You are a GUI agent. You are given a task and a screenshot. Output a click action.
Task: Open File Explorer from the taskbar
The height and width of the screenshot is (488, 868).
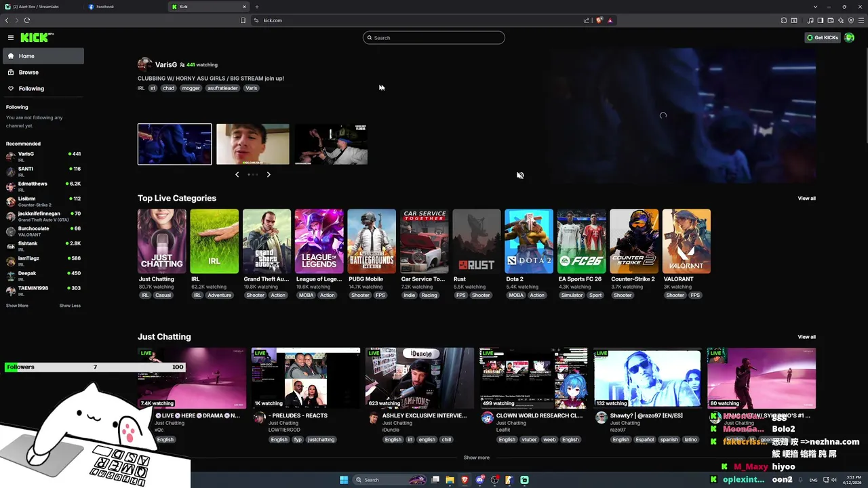tap(450, 480)
